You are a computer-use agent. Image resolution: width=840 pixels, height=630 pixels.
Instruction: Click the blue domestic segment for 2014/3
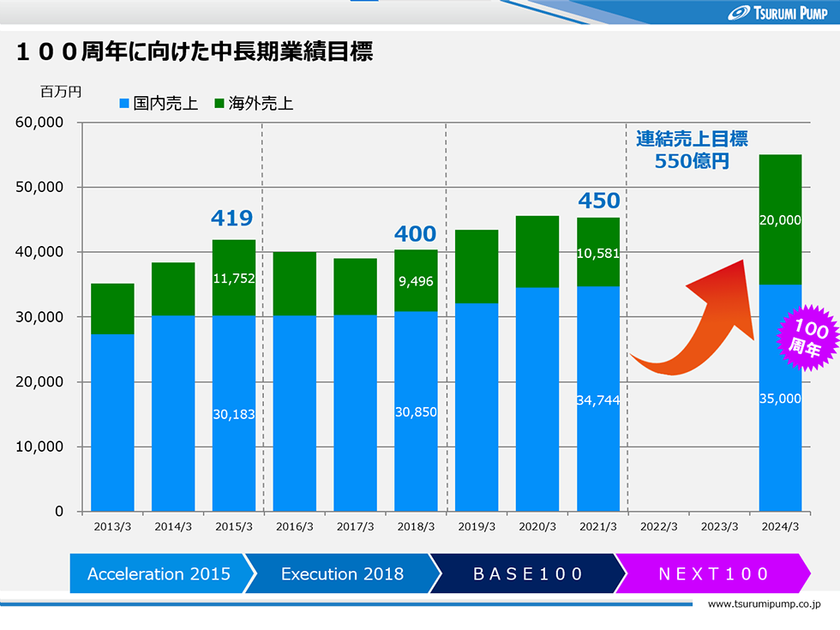(x=173, y=413)
